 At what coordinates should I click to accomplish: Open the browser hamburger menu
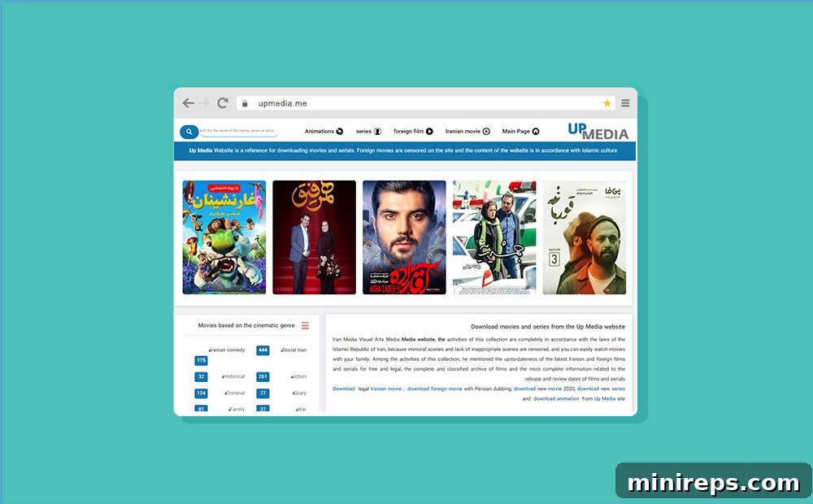[x=625, y=103]
